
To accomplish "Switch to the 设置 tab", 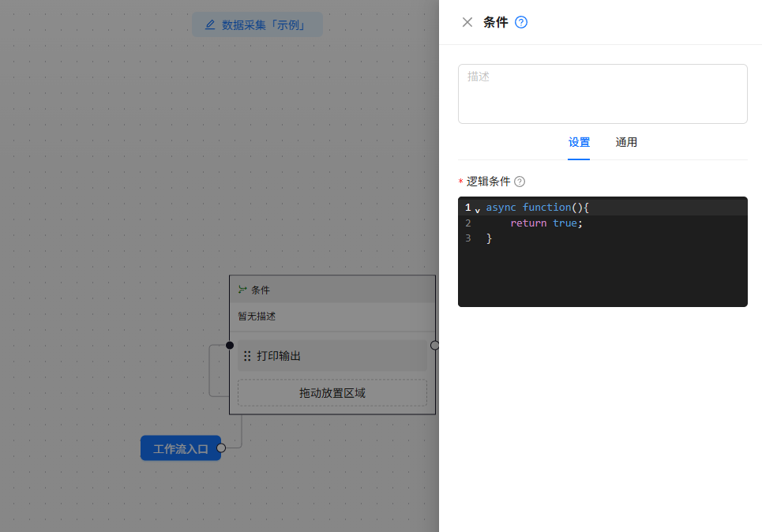I will tap(579, 142).
